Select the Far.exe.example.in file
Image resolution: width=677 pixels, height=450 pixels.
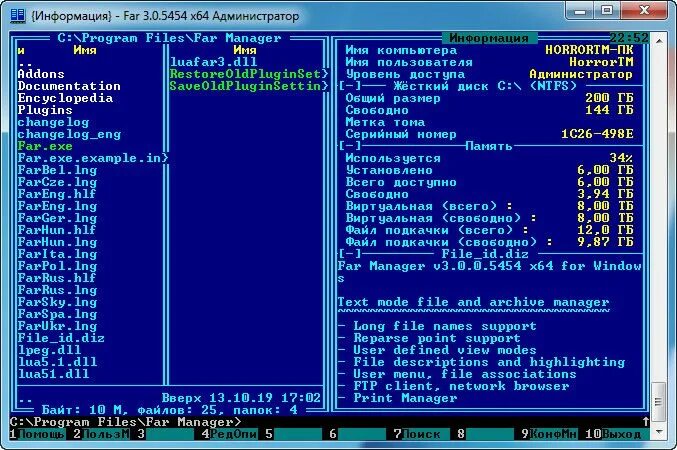92,158
